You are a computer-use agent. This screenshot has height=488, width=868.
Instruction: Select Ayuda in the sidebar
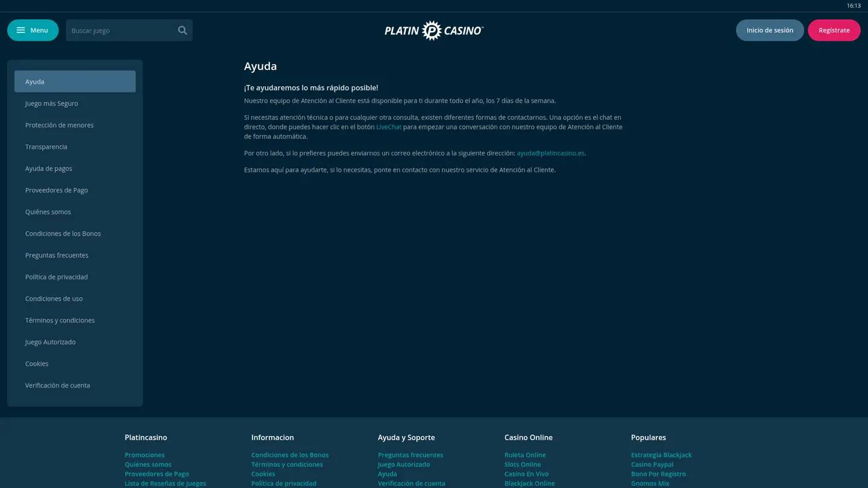click(75, 81)
